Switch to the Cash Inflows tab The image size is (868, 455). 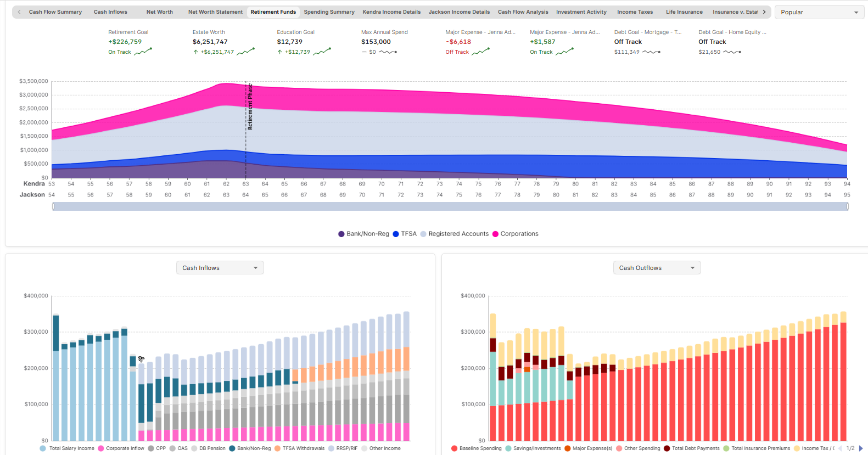[110, 12]
